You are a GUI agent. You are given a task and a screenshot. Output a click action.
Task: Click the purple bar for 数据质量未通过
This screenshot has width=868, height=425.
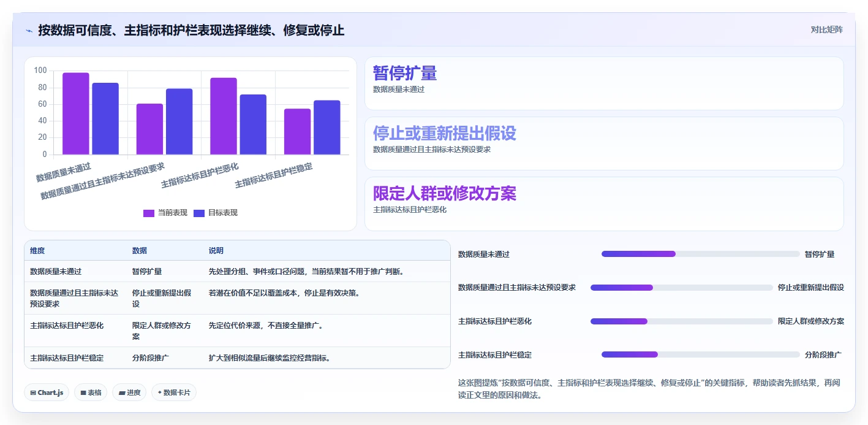pos(76,113)
